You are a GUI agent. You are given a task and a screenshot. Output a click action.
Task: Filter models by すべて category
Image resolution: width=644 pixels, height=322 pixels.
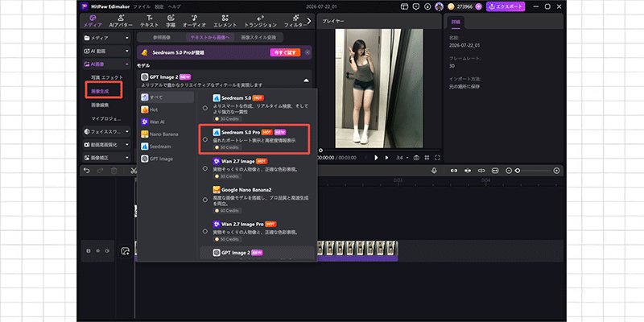167,97
